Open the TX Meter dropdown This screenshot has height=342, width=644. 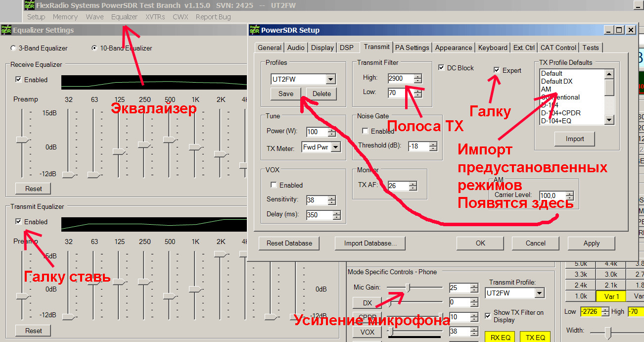[336, 147]
